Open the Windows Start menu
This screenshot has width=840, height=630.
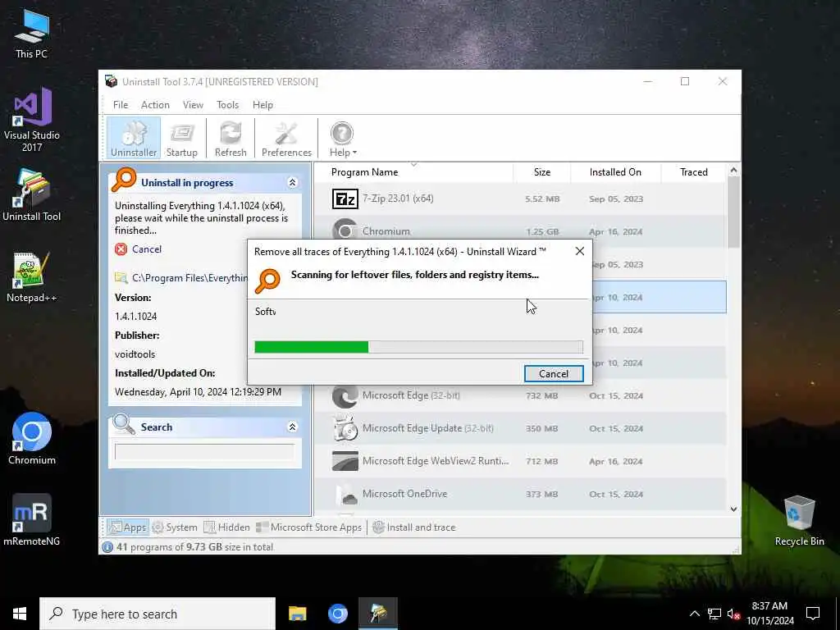click(20, 614)
